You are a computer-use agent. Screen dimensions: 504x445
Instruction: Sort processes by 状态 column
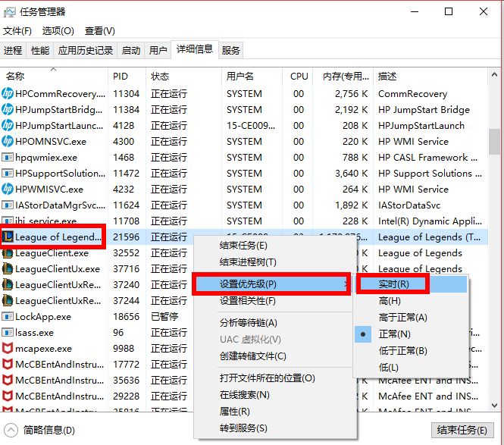point(183,77)
